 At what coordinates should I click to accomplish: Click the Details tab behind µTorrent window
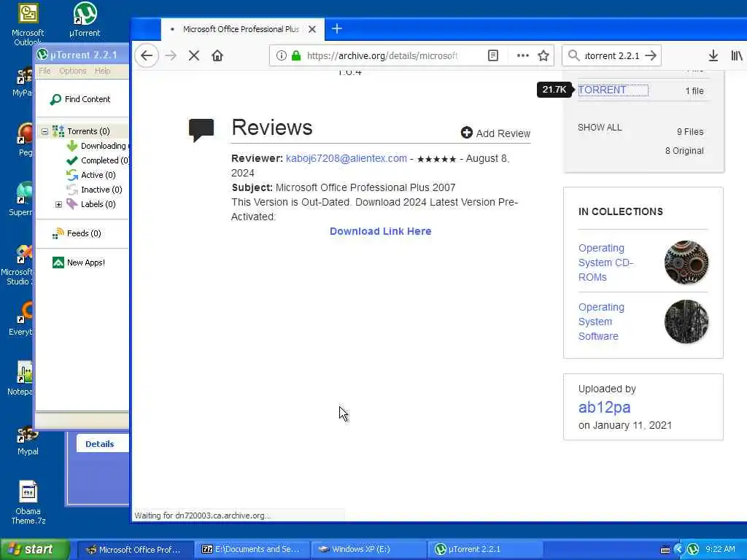coord(99,444)
